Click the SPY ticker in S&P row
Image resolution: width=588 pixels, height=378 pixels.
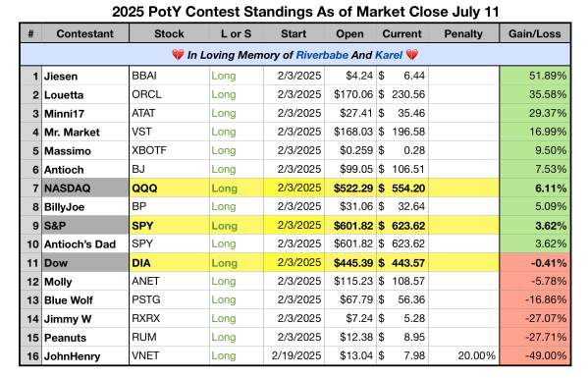pos(169,226)
